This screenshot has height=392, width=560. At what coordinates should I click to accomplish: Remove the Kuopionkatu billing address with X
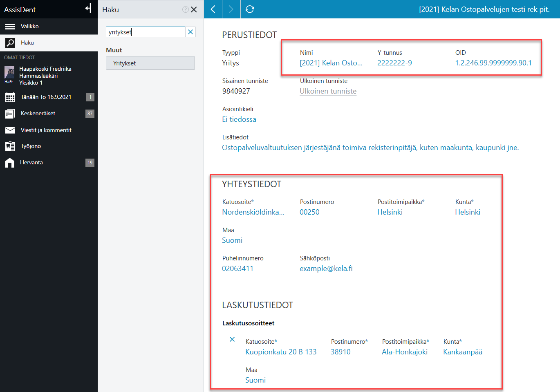tap(232, 339)
